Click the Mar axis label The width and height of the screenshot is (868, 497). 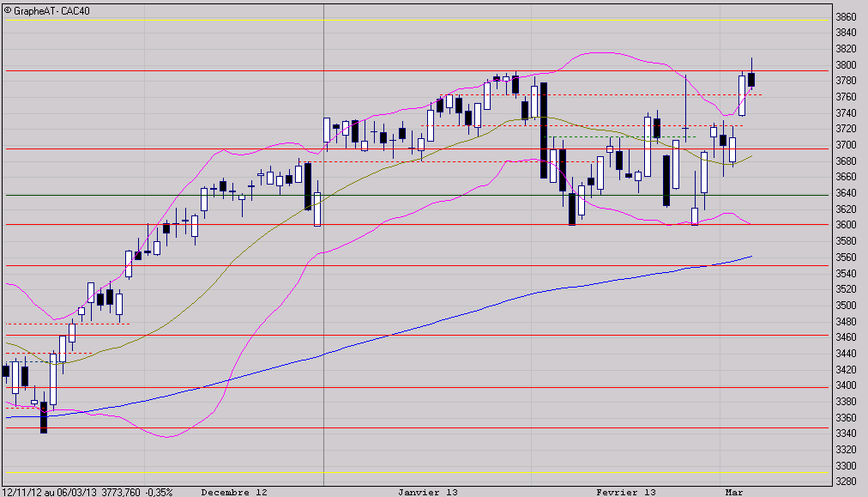click(734, 492)
